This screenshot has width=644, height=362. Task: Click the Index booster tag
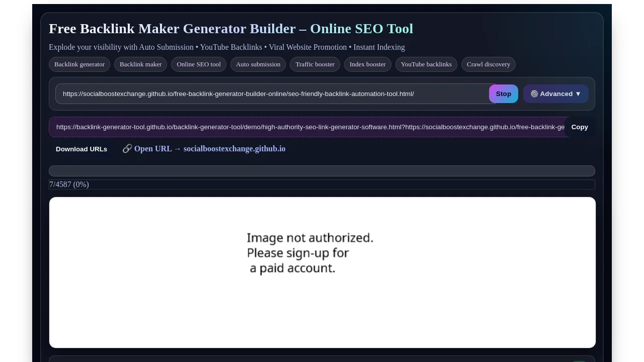click(368, 64)
